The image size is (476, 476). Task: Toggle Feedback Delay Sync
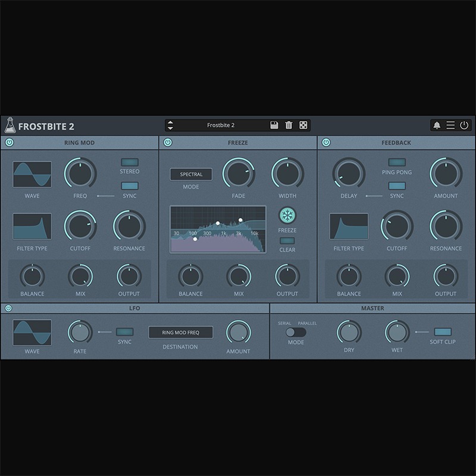pos(397,186)
